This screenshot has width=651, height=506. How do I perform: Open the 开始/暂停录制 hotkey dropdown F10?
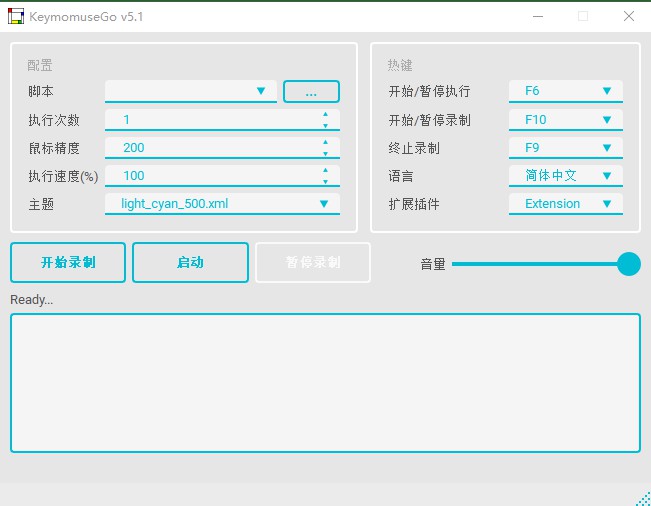pos(565,120)
